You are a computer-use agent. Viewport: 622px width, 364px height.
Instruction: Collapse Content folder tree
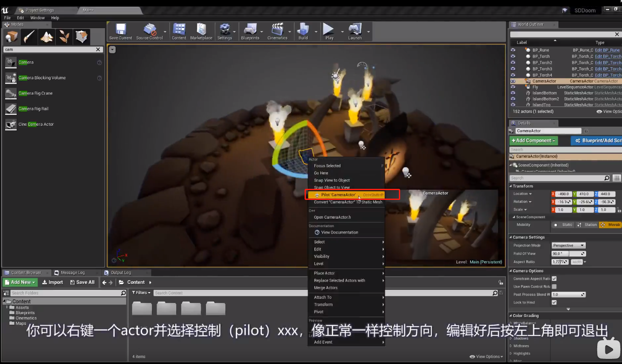(4, 301)
